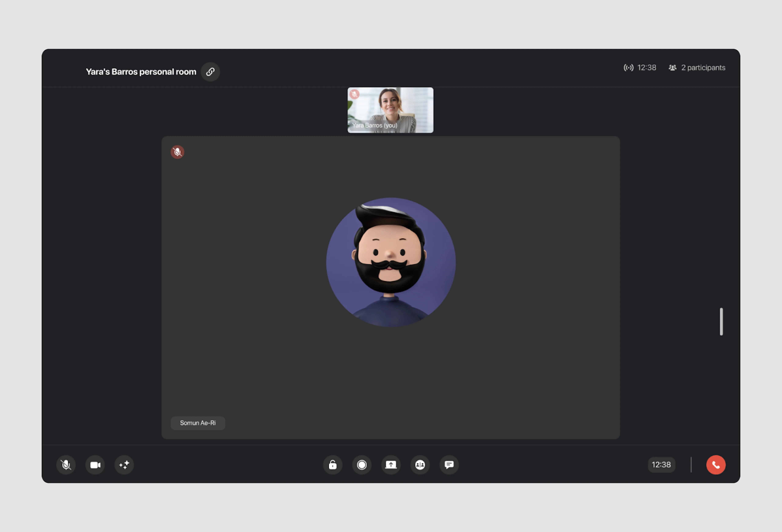
Task: Toggle mute on Somun Ae-Ri's tile
Action: tap(177, 152)
